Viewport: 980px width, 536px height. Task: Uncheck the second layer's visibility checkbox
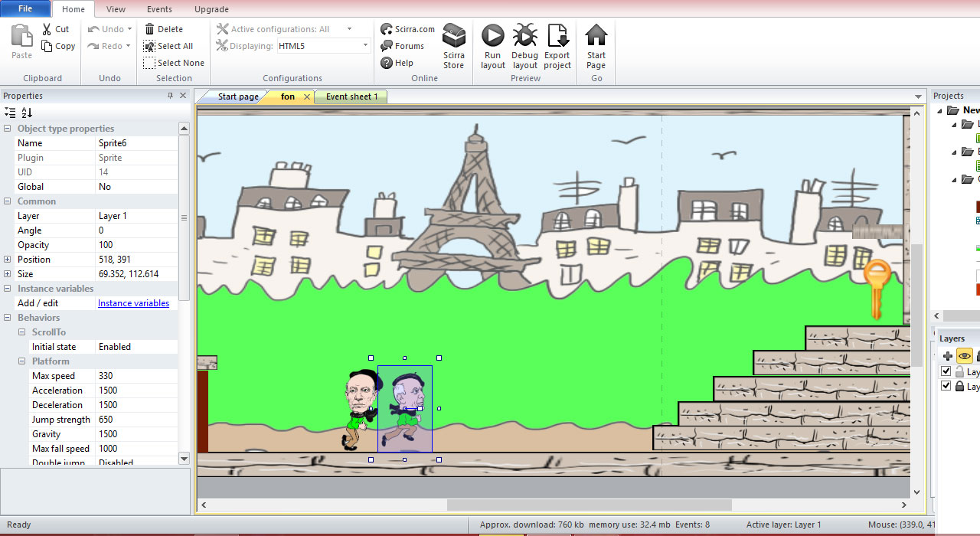tap(946, 387)
